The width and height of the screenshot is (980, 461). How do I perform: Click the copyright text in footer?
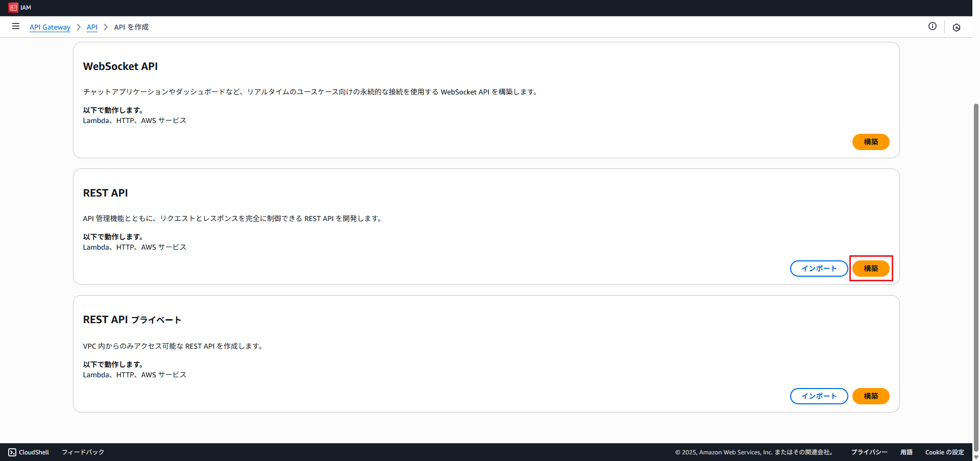coord(755,452)
